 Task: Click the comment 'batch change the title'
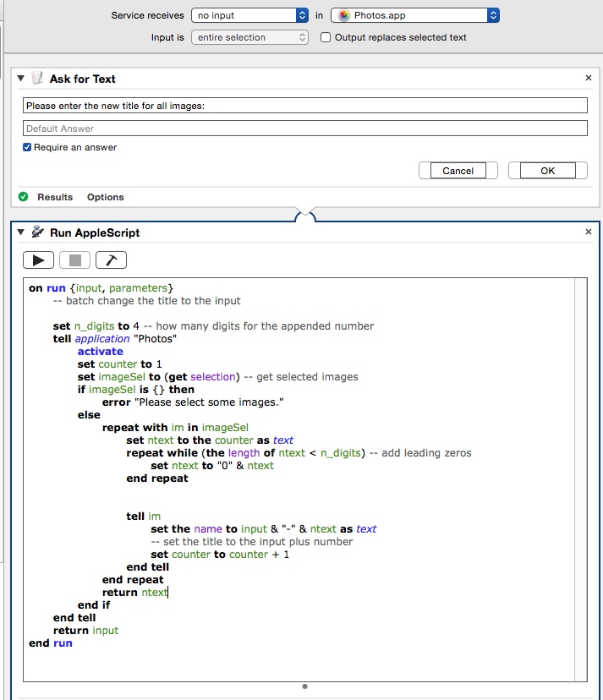[147, 301]
